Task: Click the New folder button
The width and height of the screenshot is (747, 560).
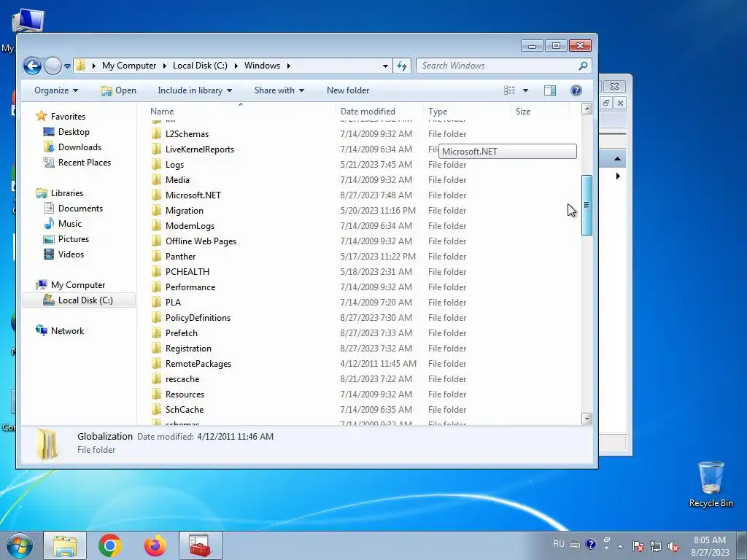Action: tap(348, 90)
